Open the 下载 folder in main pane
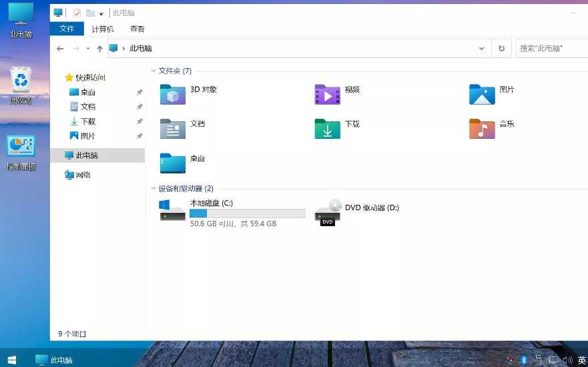The image size is (588, 367). point(327,129)
